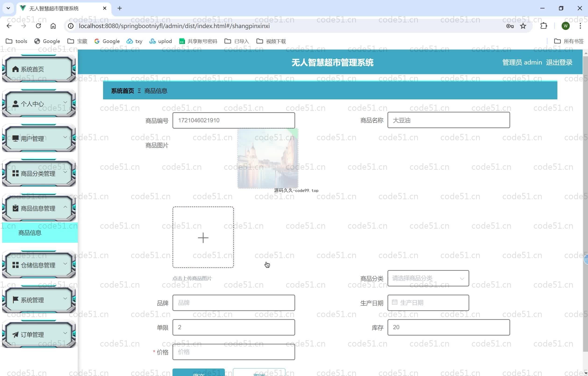Click the 价格 input field
Screen dimensions: 588x376
click(x=234, y=352)
